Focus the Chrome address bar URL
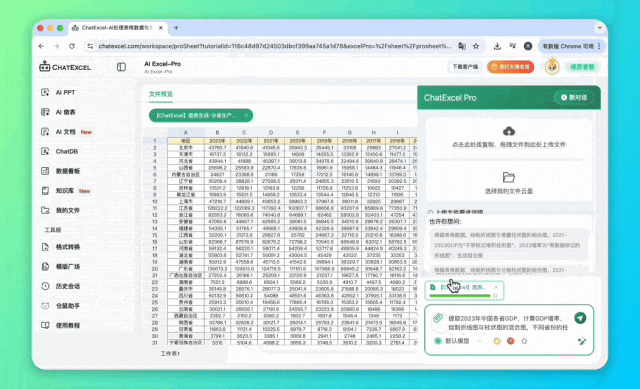This screenshot has width=640, height=389. [x=275, y=46]
